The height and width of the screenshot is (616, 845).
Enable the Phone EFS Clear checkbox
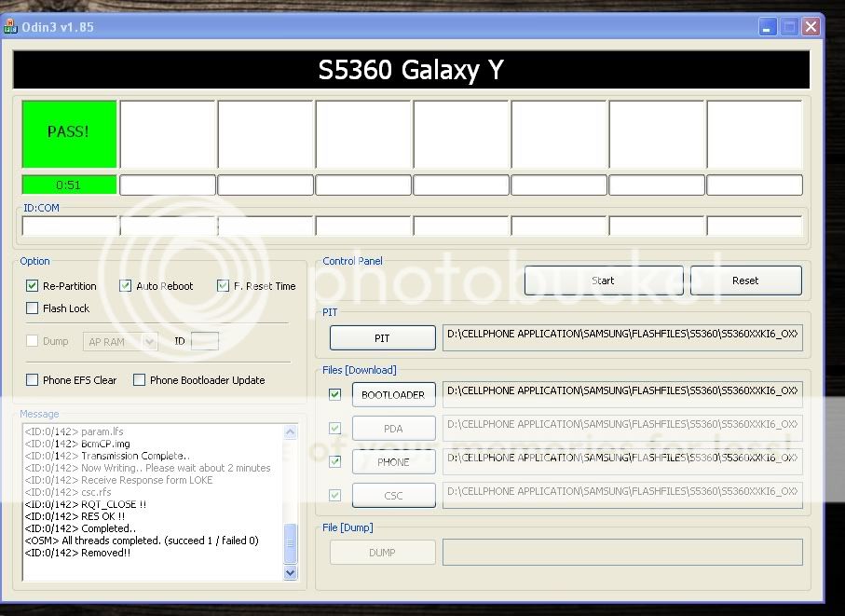(32, 380)
